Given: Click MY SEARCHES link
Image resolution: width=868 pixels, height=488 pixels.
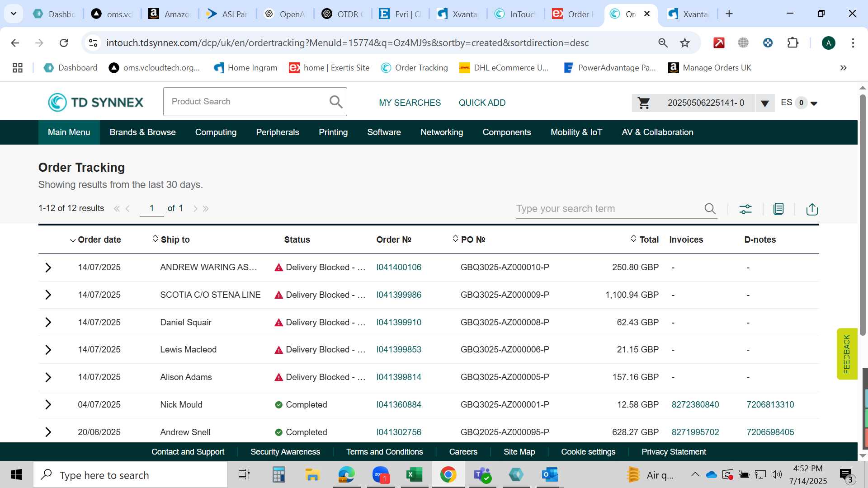Looking at the screenshot, I should [x=410, y=103].
